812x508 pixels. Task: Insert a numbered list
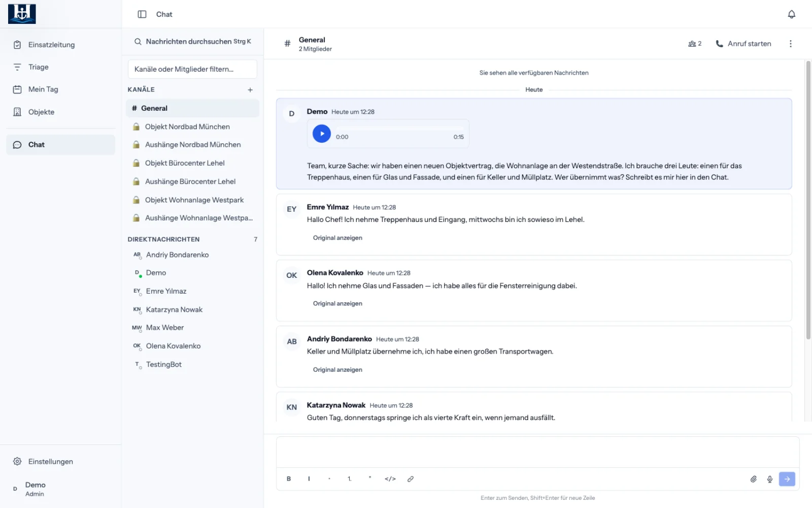pos(350,479)
